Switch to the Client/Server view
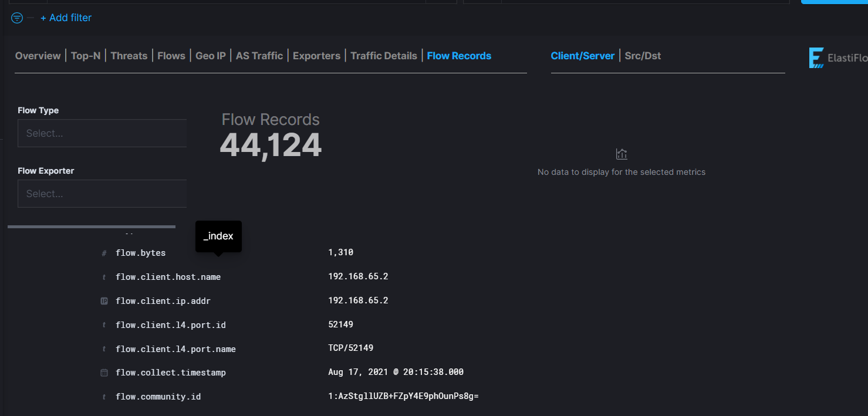Screen dimensions: 868x416 582,55
